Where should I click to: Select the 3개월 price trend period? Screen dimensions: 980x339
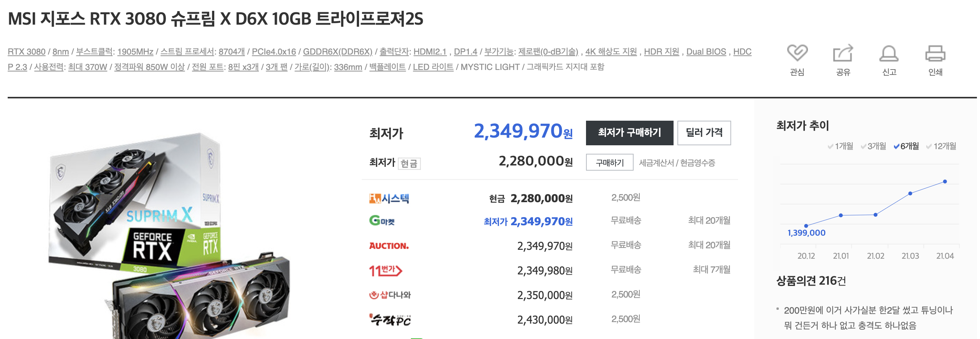point(874,146)
